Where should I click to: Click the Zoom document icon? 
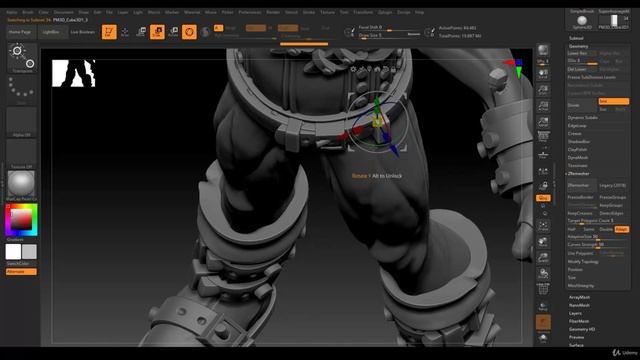click(543, 90)
